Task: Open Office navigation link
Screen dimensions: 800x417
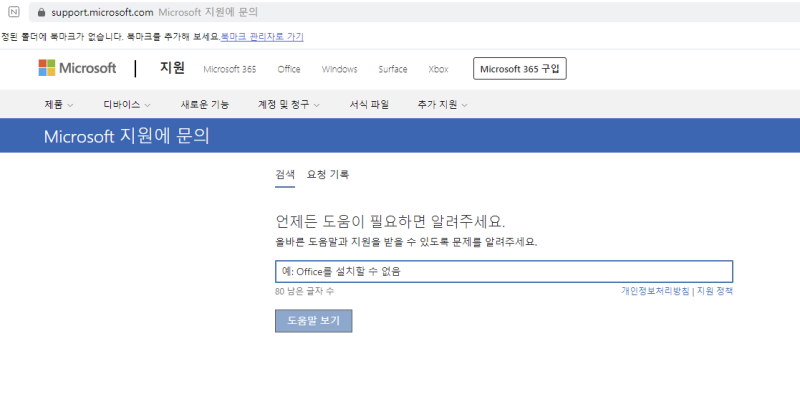Action: (289, 69)
